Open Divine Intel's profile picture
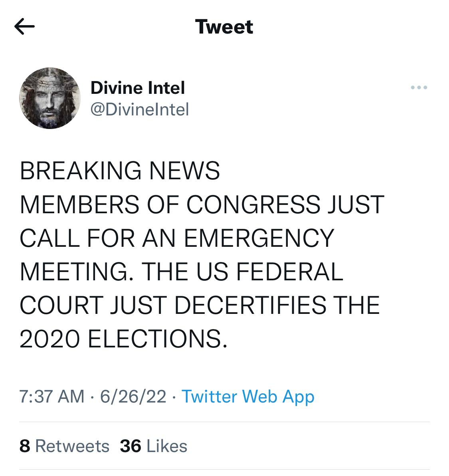The image size is (449, 476). pos(50,98)
